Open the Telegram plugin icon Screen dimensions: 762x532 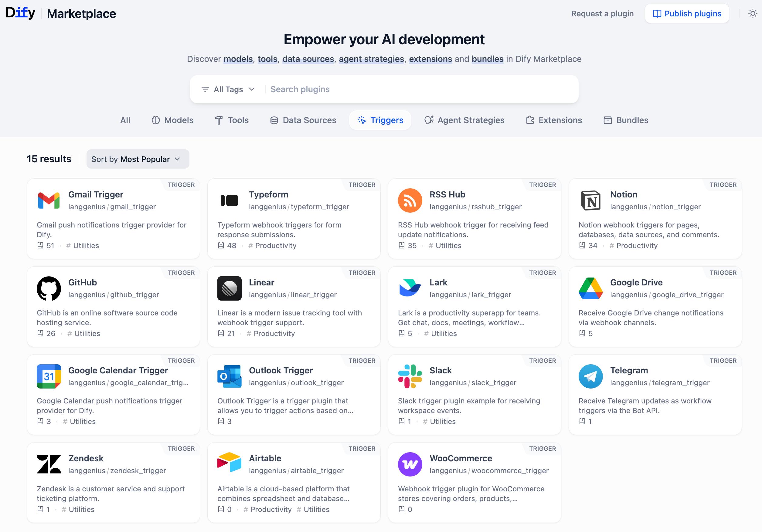[590, 376]
